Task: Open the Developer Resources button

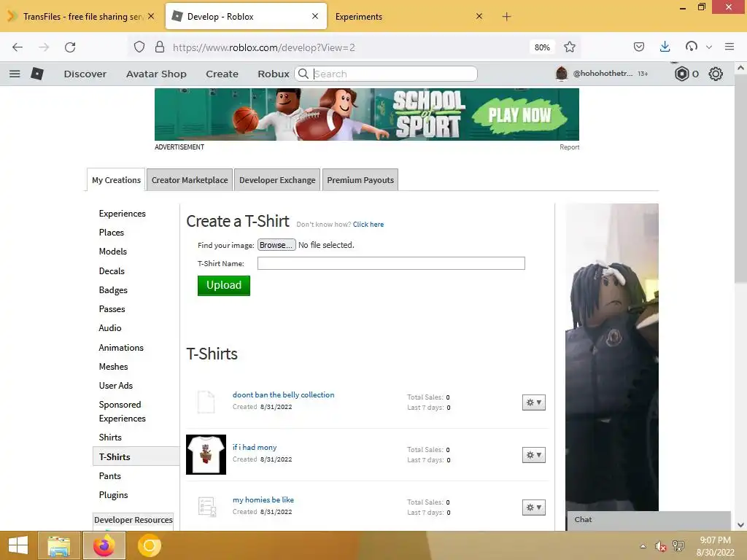Action: [133, 520]
